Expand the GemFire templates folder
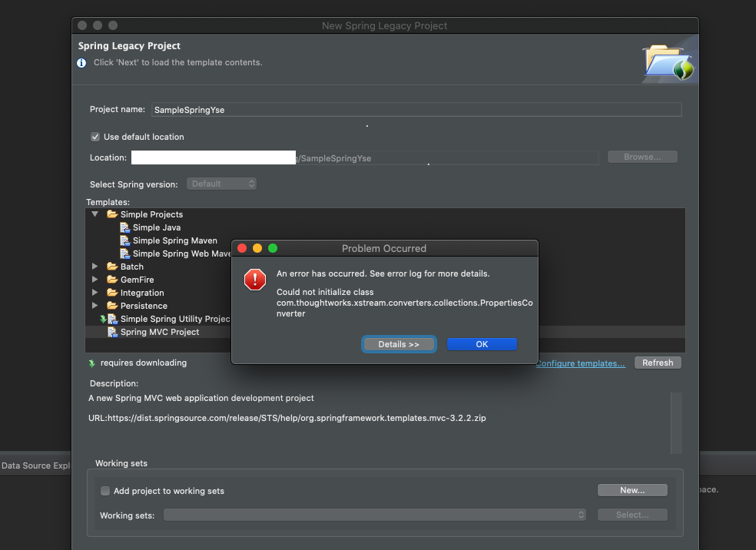756x550 pixels. point(95,279)
